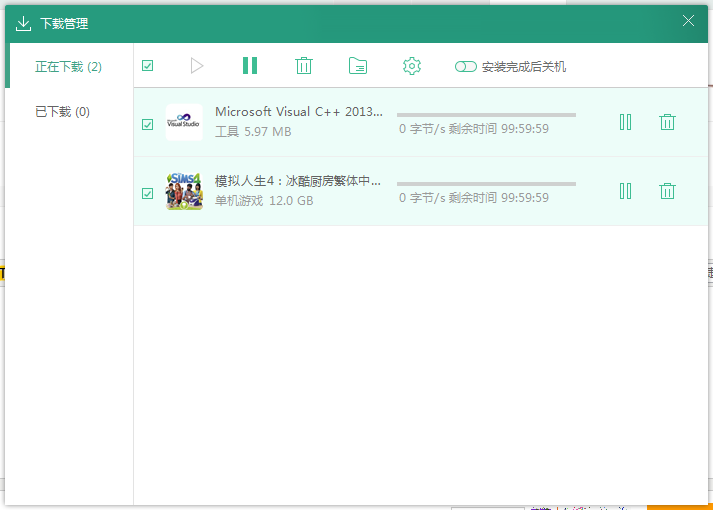This screenshot has width=713, height=510.
Task: Select Microsoft Visual C++ 2013... title text
Action: tap(299, 111)
